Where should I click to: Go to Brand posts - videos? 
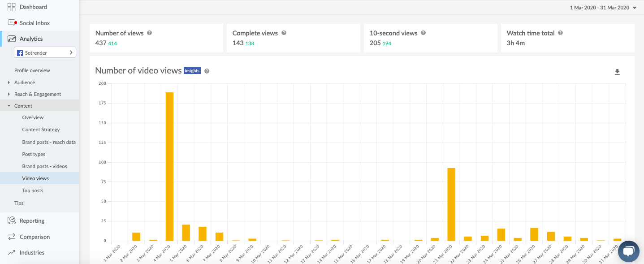tap(44, 166)
